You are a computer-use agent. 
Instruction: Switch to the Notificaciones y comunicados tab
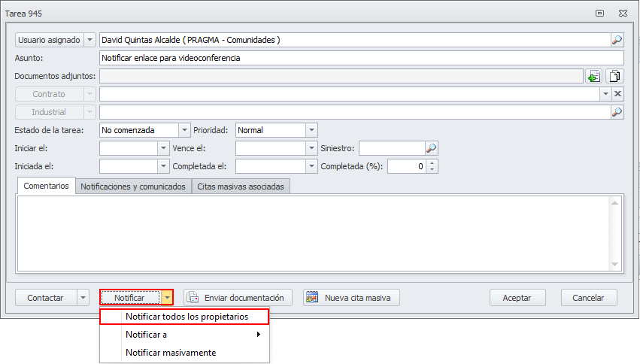tap(133, 187)
